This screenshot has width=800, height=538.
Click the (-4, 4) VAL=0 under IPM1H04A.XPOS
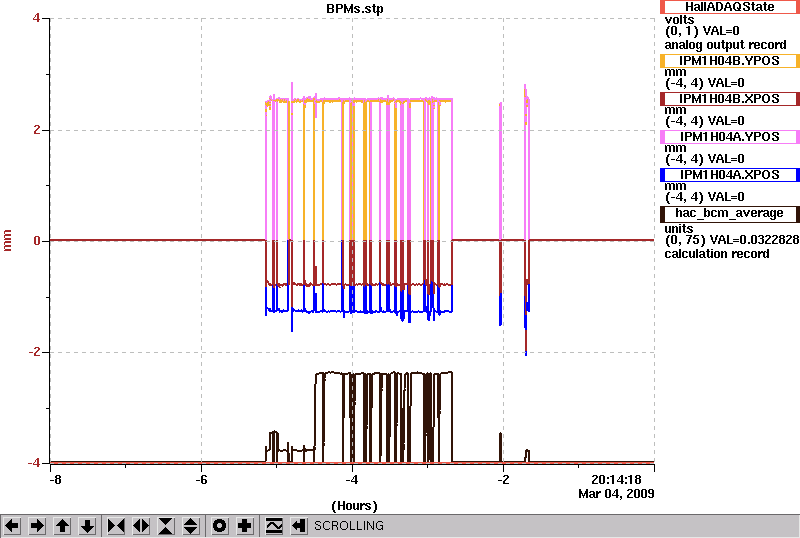(x=705, y=197)
